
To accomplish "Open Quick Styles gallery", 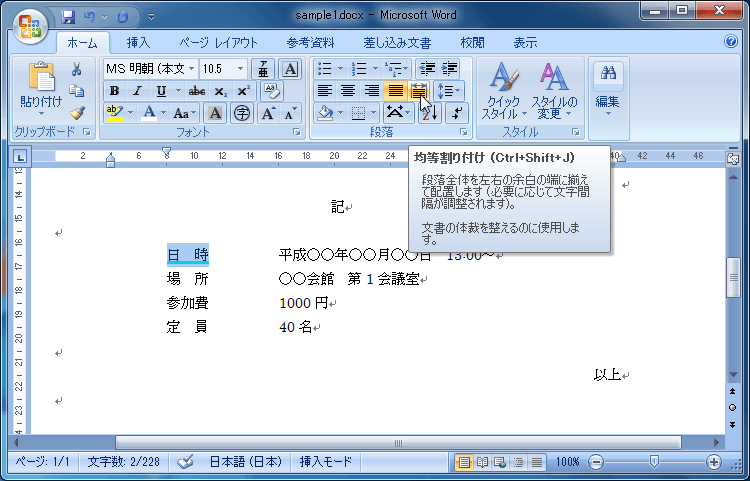I will point(503,91).
